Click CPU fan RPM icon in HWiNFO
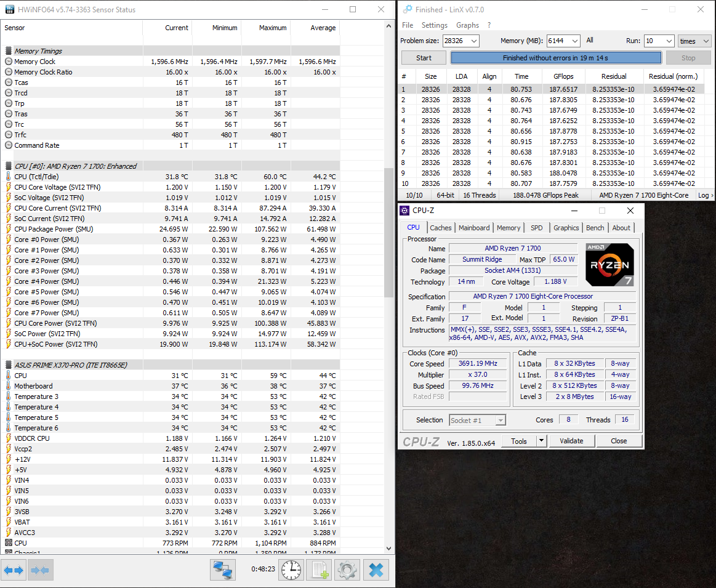The image size is (716, 588). [x=8, y=543]
